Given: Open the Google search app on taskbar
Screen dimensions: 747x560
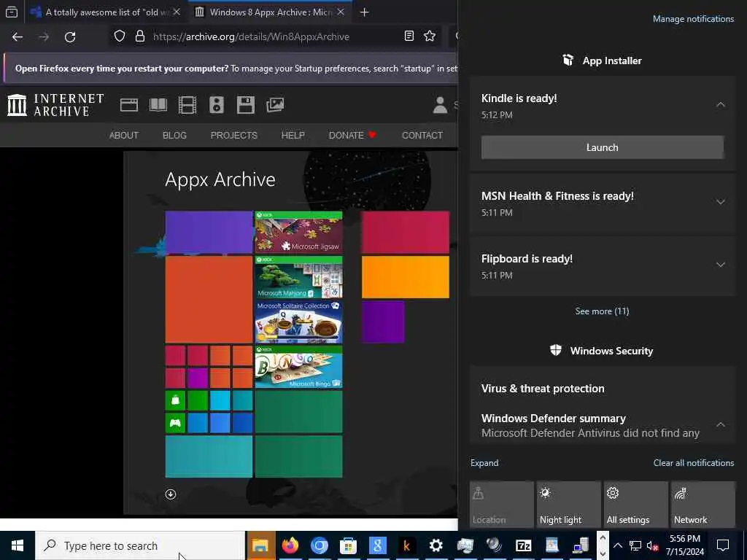Looking at the screenshot, I should pyautogui.click(x=377, y=545).
